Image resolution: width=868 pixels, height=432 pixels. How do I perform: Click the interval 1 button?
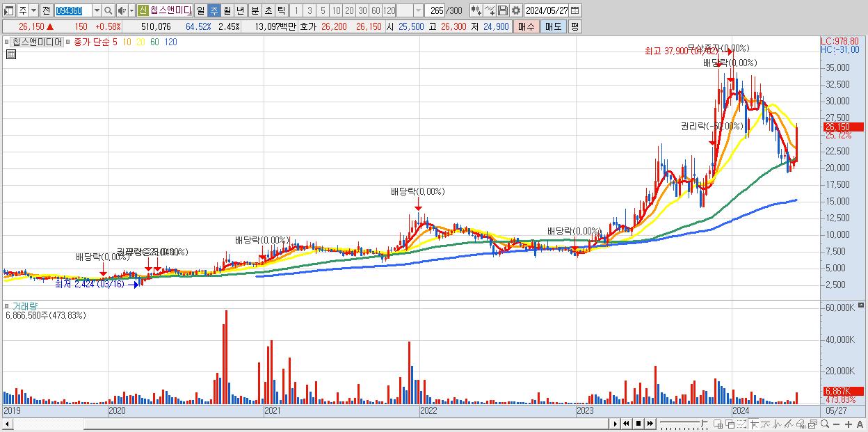(296, 10)
